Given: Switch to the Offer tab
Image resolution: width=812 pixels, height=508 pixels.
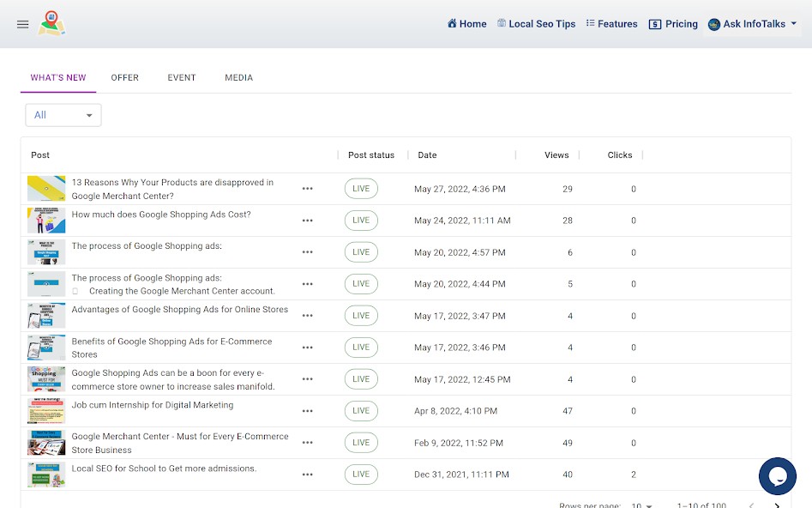Looking at the screenshot, I should (x=124, y=78).
